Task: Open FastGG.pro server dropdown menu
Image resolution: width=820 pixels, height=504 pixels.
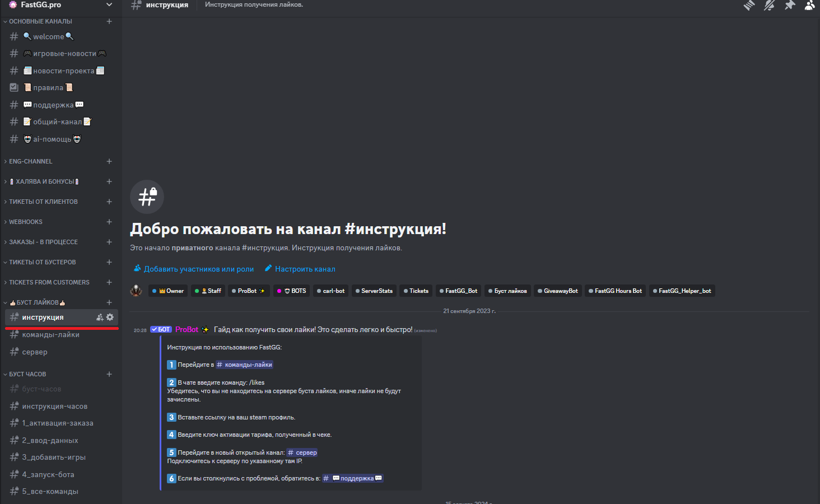Action: point(109,5)
